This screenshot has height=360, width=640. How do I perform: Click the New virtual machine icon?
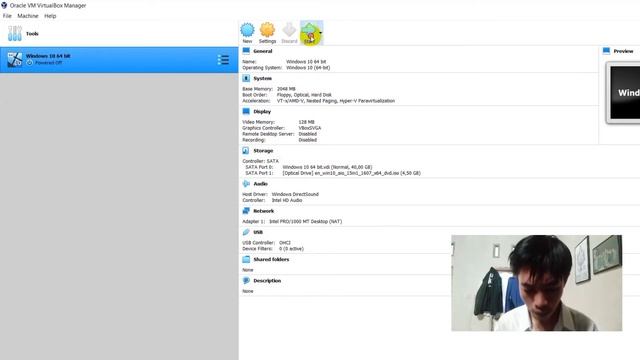tap(247, 30)
